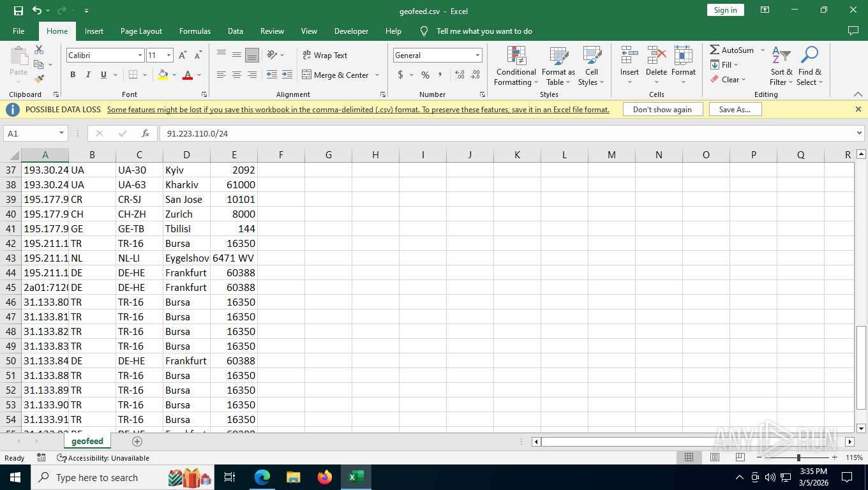The width and height of the screenshot is (868, 490).
Task: Click the Don't show again button
Action: click(662, 109)
